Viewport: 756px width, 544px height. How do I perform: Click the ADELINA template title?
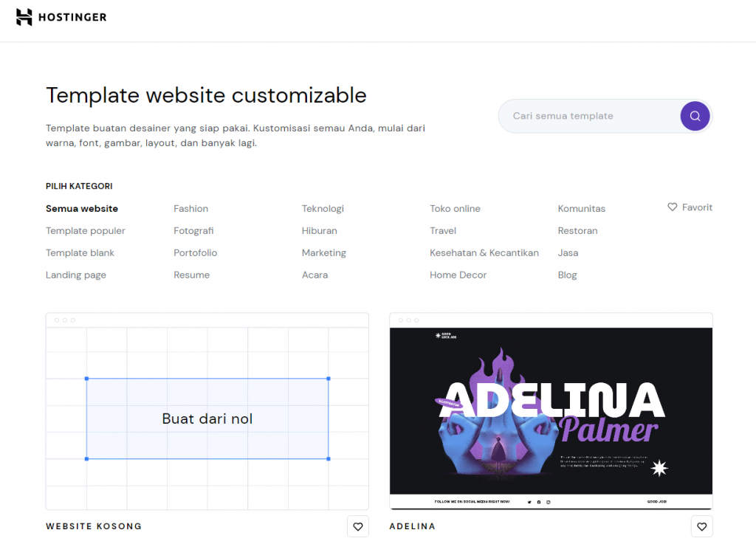[x=412, y=526]
